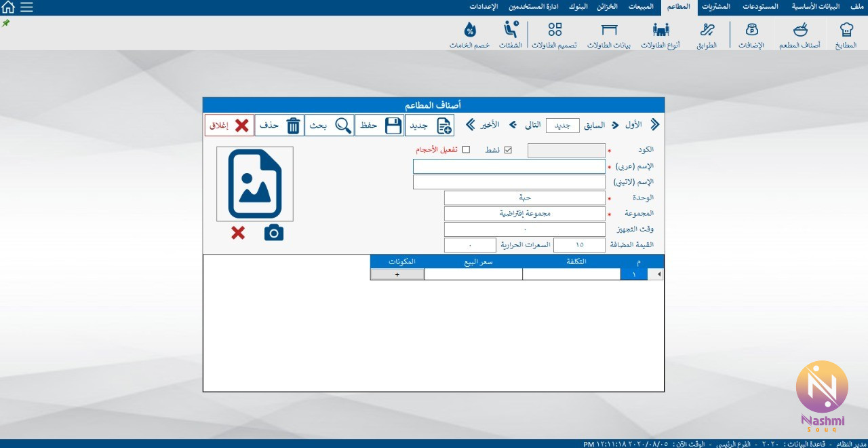Go to الأخير (Last) record arrow
Screen dimensions: 868x448
pos(470,125)
